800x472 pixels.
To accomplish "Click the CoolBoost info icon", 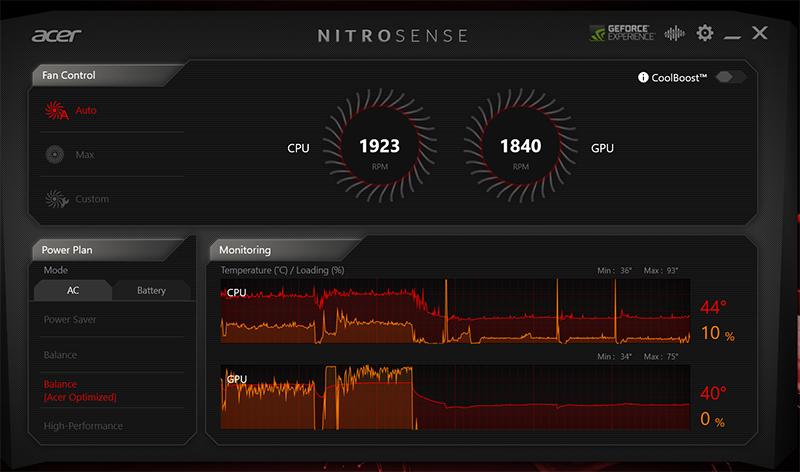I will pyautogui.click(x=643, y=78).
